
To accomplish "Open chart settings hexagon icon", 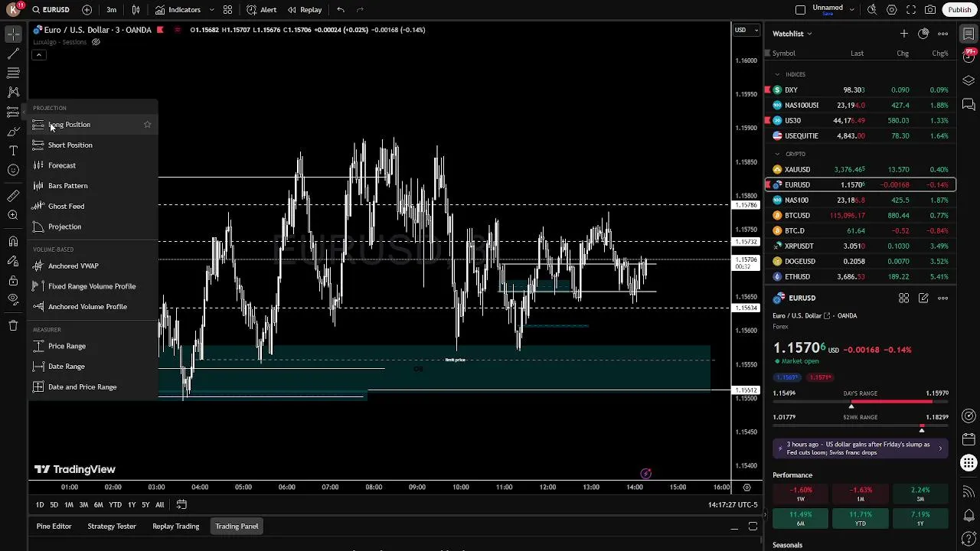I will tap(891, 10).
